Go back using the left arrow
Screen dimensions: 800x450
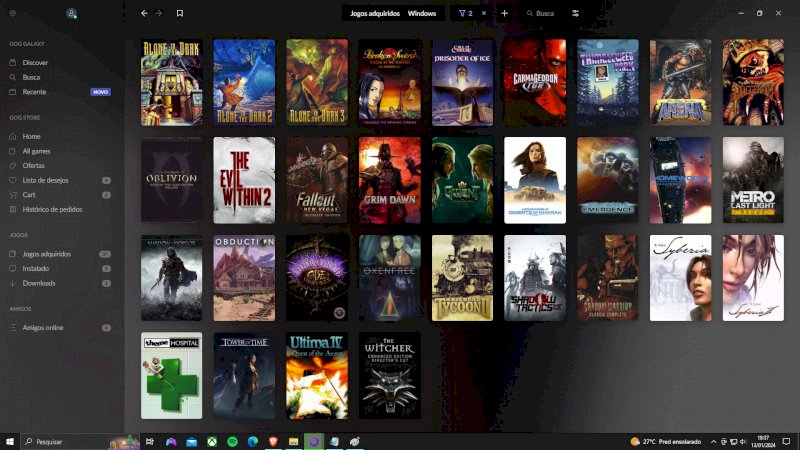click(144, 13)
